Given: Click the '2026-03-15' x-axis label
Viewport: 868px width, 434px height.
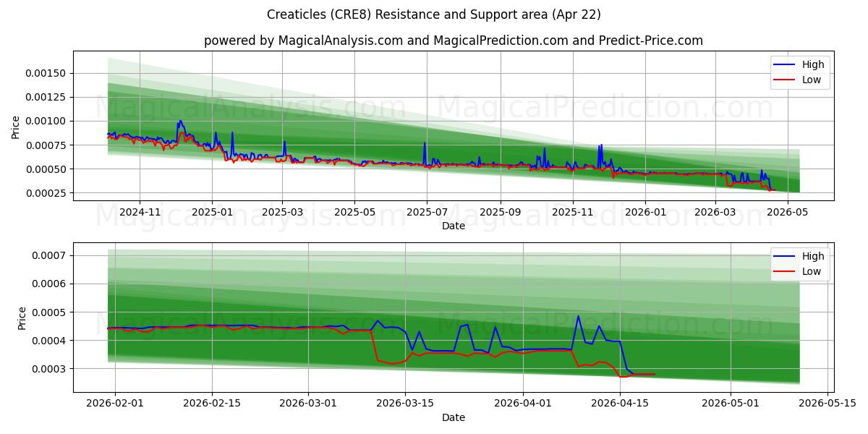Looking at the screenshot, I should 405,404.
